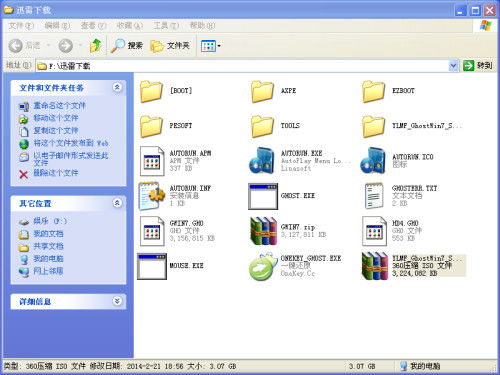This screenshot has height=375, width=500.
Task: Open the Views dropdown button
Action: pos(211,46)
